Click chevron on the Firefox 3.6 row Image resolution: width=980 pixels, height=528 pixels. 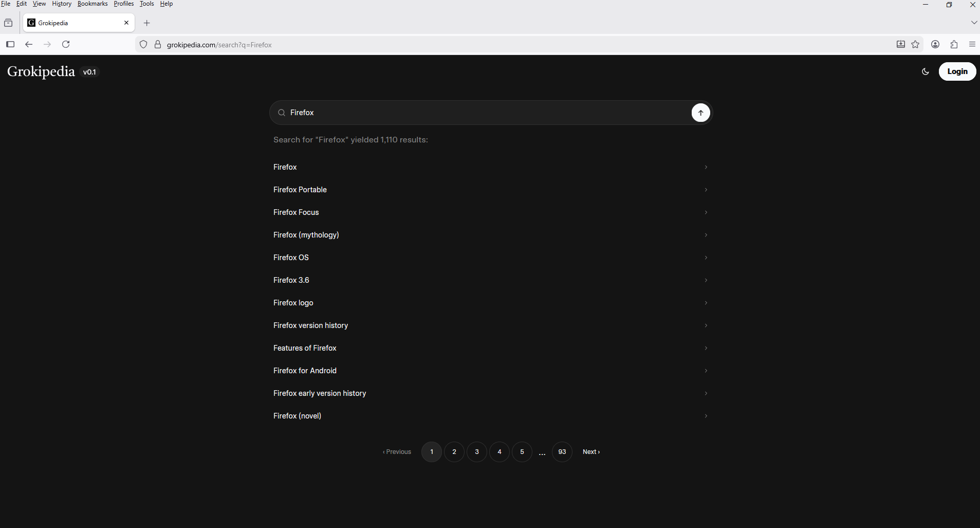tap(706, 280)
